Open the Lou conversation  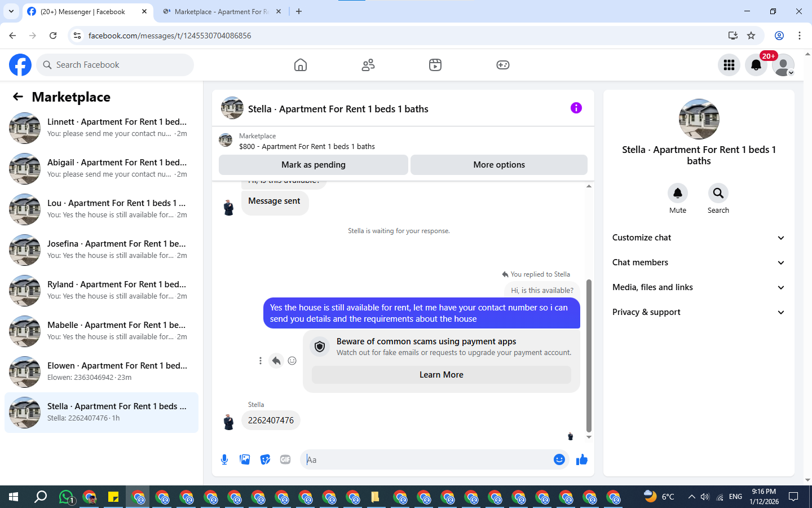101,209
